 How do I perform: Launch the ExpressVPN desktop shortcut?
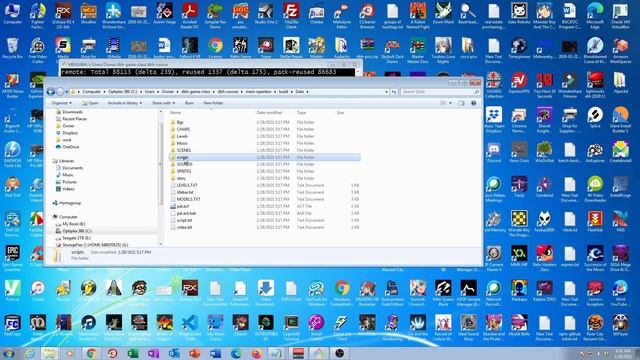(519, 83)
